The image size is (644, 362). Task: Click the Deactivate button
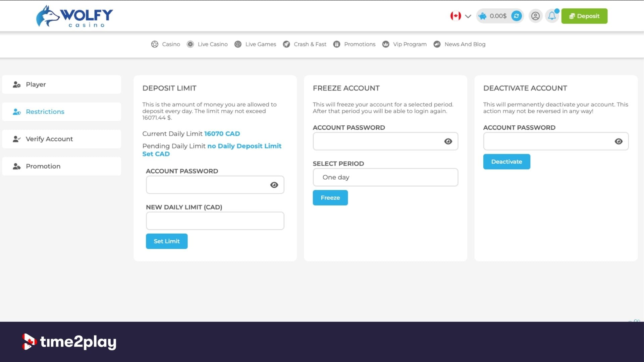point(506,162)
